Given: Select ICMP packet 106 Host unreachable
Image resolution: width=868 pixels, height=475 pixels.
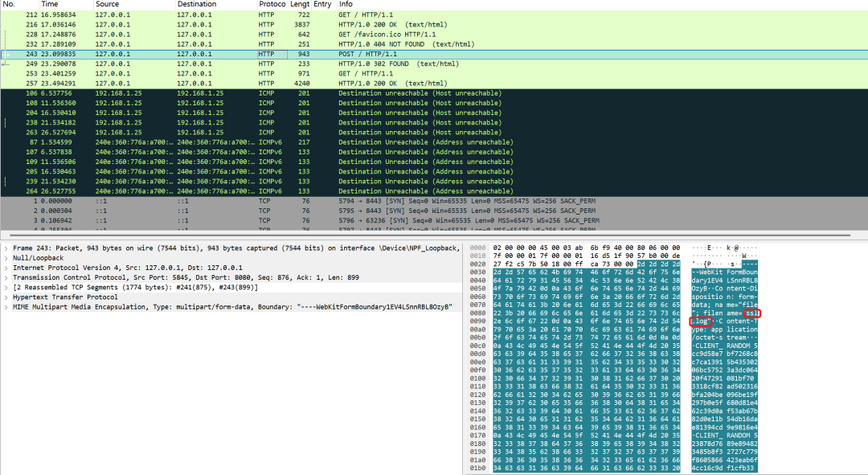Looking at the screenshot, I should pos(434,93).
